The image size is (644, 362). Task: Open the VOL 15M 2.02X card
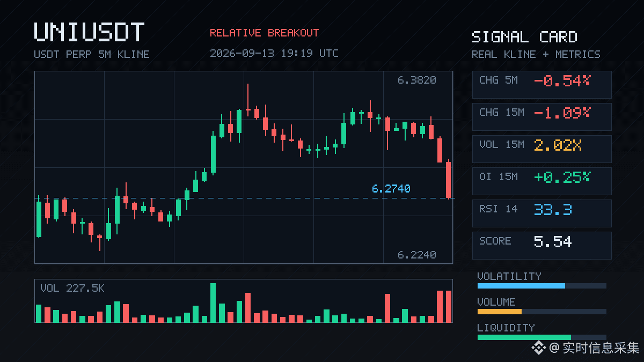coord(541,149)
